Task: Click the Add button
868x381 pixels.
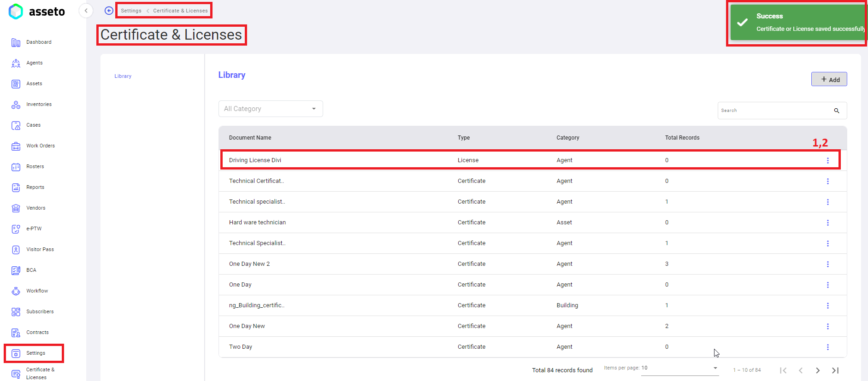Action: click(829, 79)
